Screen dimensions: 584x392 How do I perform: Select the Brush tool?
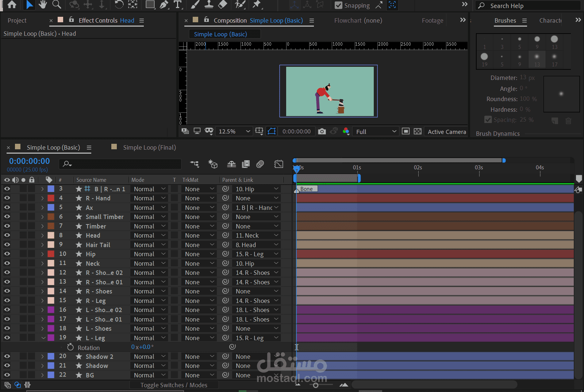(x=195, y=4)
